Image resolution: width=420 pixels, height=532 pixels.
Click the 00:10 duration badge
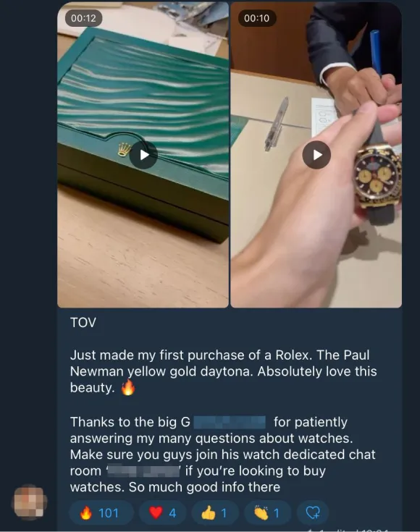[256, 18]
